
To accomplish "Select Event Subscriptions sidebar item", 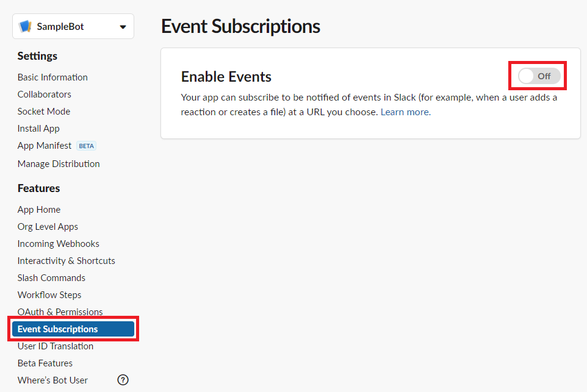I will click(x=73, y=329).
